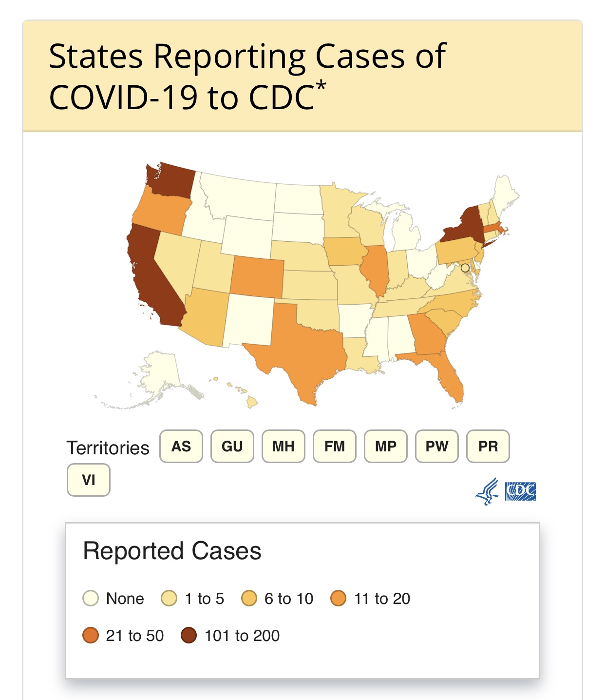This screenshot has width=605, height=700.
Task: Select the MP territory button
Action: [386, 446]
